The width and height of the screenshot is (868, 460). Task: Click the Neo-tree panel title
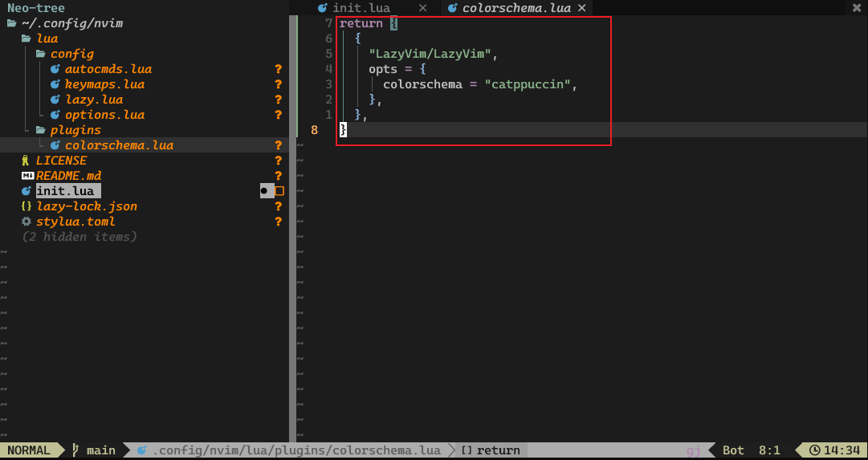(36, 8)
